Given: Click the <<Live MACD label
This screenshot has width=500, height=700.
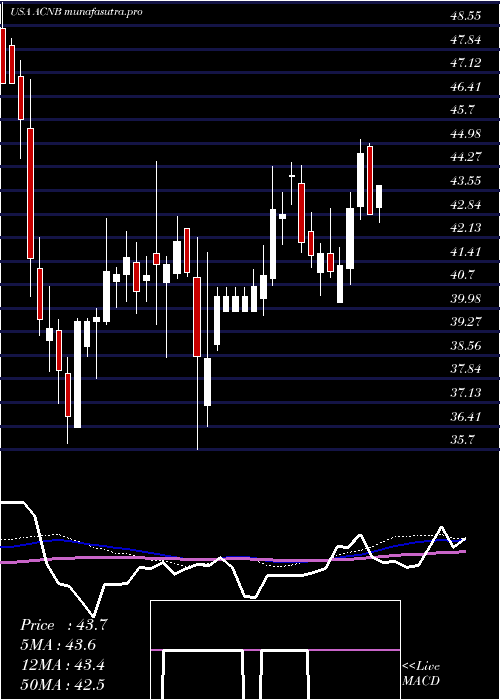Looking at the screenshot, I should point(421,673).
